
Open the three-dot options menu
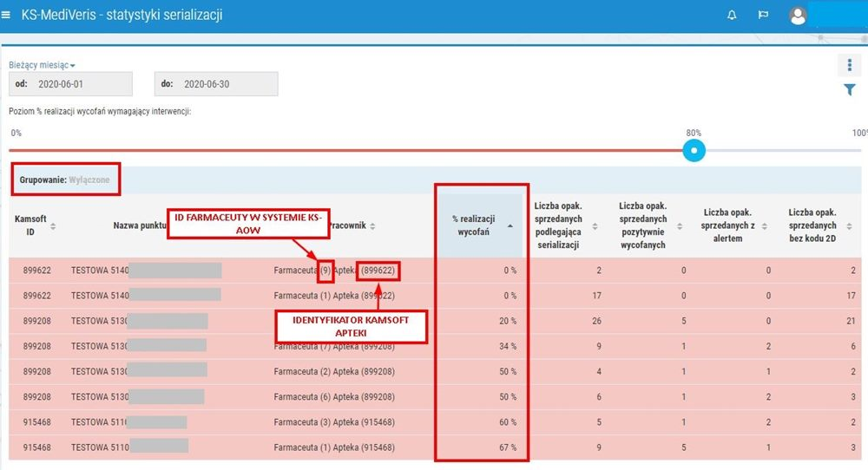point(849,66)
